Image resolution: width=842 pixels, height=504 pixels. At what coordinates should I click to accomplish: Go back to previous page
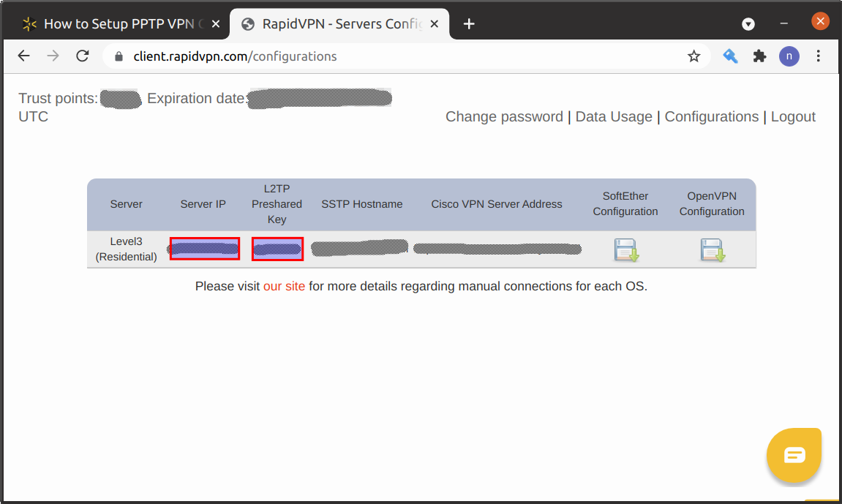[23, 56]
